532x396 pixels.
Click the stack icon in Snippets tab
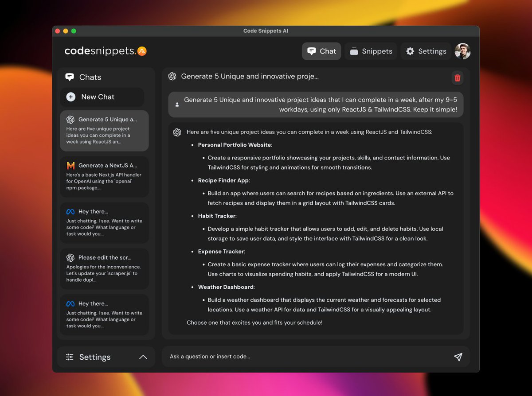pos(354,51)
